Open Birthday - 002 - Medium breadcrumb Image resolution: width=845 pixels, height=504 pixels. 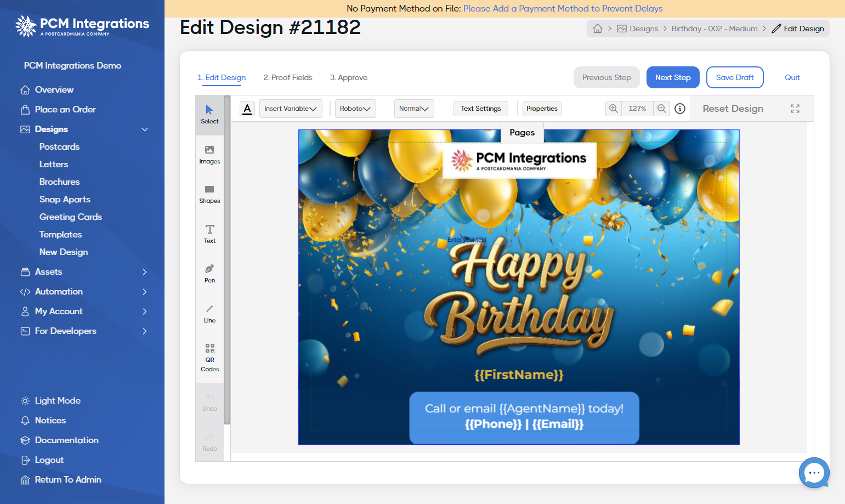[x=714, y=29]
